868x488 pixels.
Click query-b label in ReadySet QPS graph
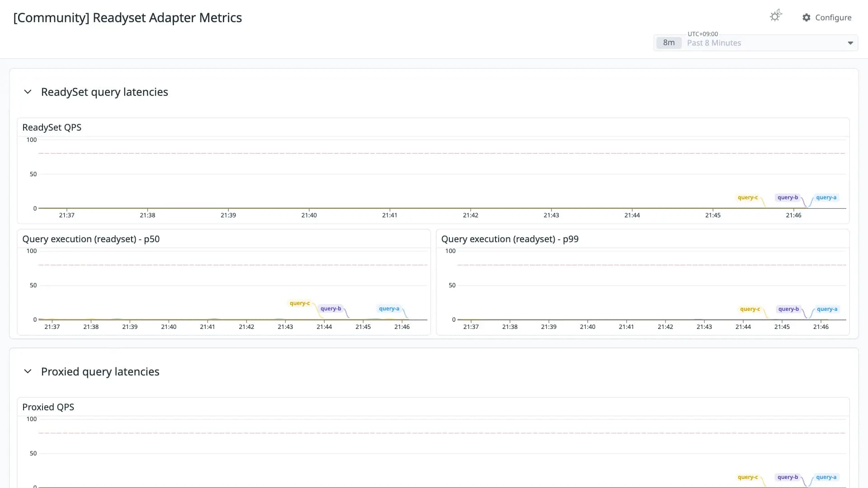(x=788, y=197)
